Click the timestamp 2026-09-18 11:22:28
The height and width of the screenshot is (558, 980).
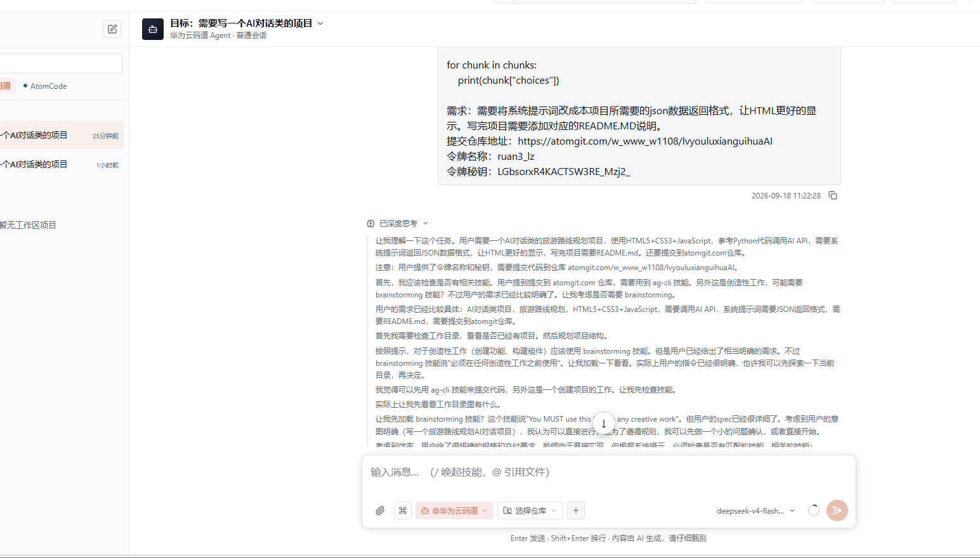(786, 196)
